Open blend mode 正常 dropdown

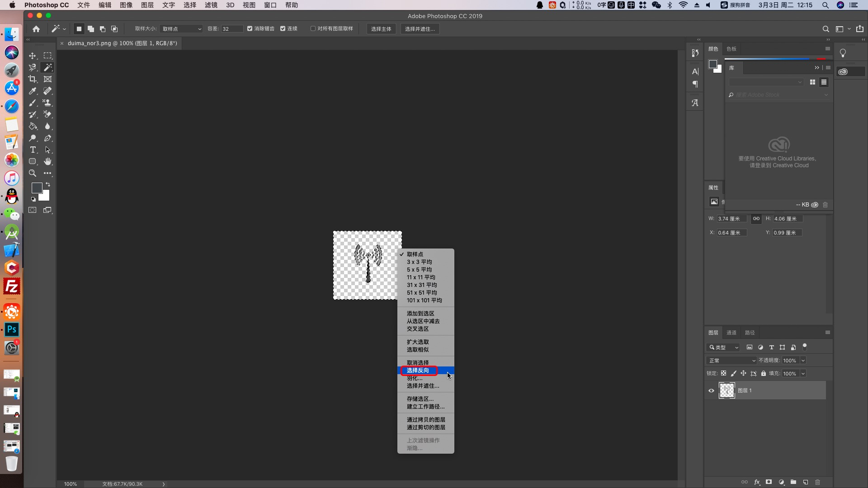pos(731,361)
